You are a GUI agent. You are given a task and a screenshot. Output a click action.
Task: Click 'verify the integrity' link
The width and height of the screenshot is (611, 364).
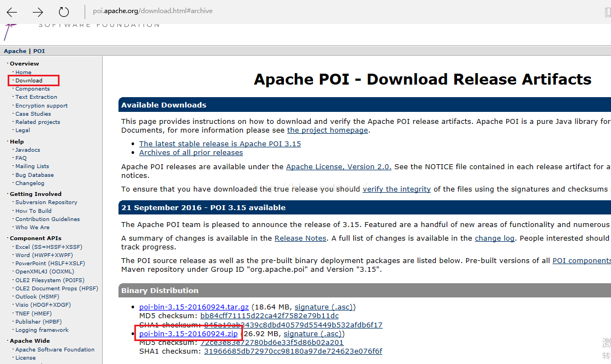pos(396,189)
